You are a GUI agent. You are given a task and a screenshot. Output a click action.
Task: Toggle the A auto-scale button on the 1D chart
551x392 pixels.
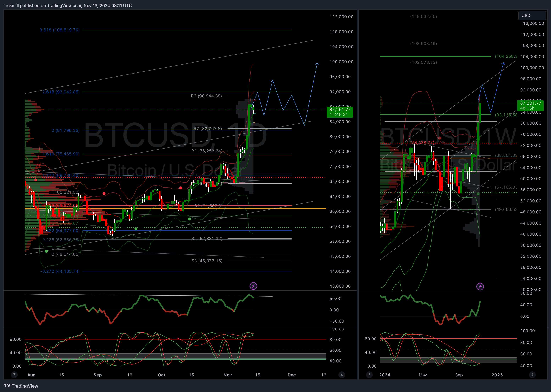coord(342,375)
